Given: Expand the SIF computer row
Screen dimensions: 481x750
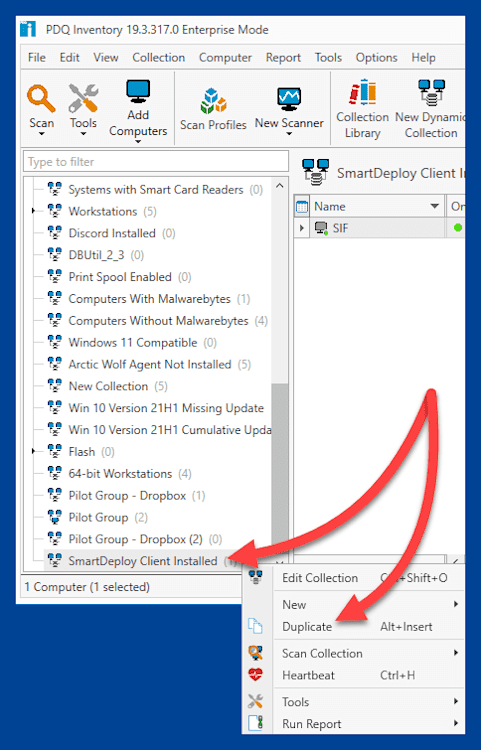Looking at the screenshot, I should tap(302, 228).
